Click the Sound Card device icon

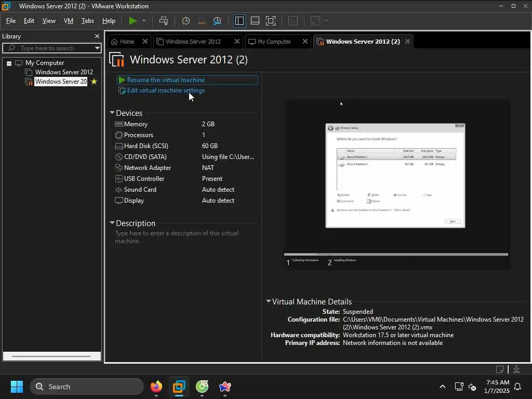tap(119, 190)
